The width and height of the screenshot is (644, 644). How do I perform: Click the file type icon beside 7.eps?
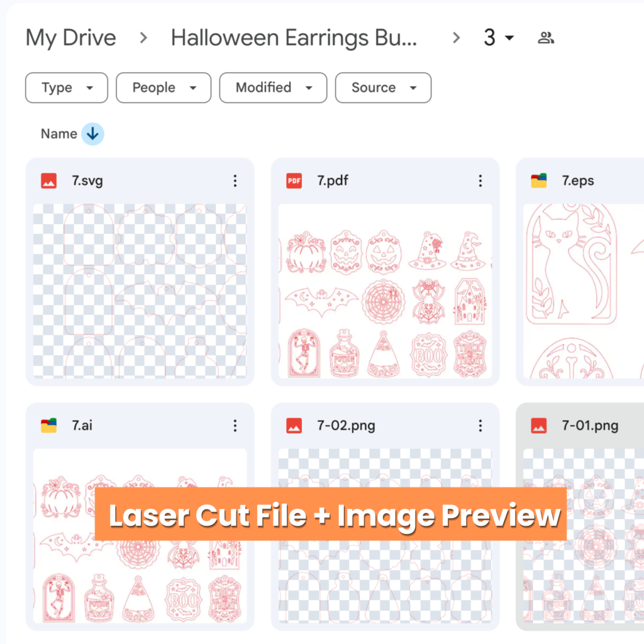(x=539, y=180)
